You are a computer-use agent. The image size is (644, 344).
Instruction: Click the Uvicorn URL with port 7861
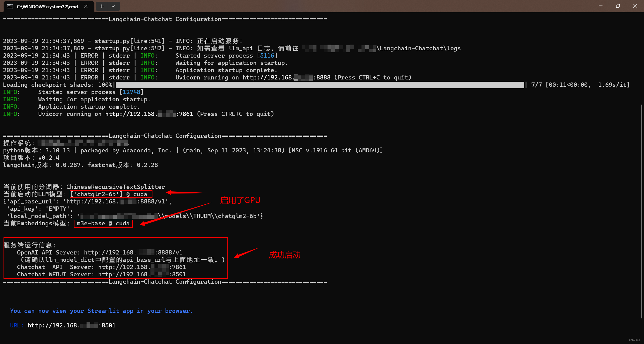(x=149, y=114)
